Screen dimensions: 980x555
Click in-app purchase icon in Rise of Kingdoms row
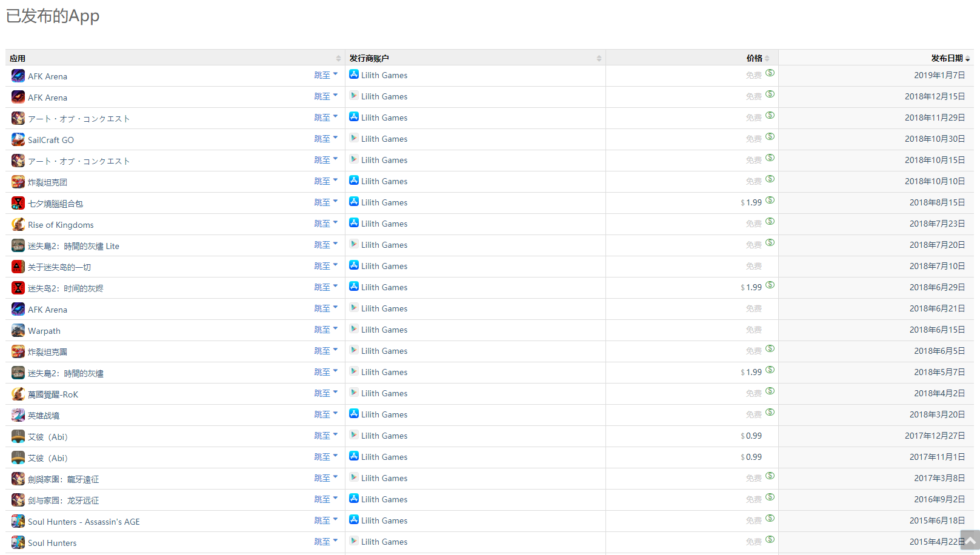[770, 222]
